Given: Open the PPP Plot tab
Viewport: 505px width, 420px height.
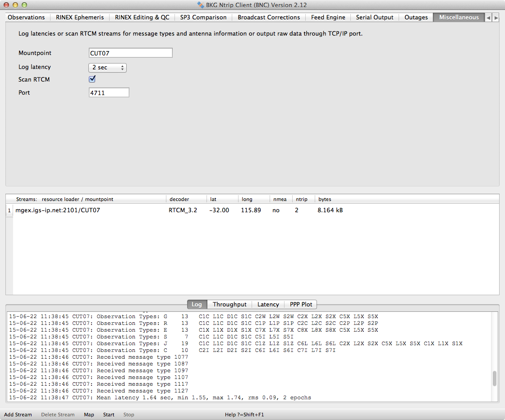Looking at the screenshot, I should 301,304.
